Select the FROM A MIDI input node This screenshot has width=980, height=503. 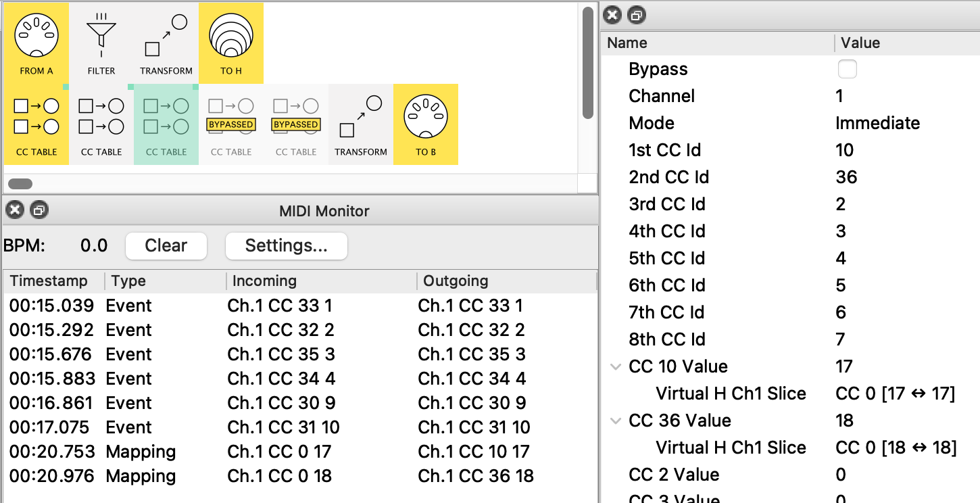coord(36,42)
